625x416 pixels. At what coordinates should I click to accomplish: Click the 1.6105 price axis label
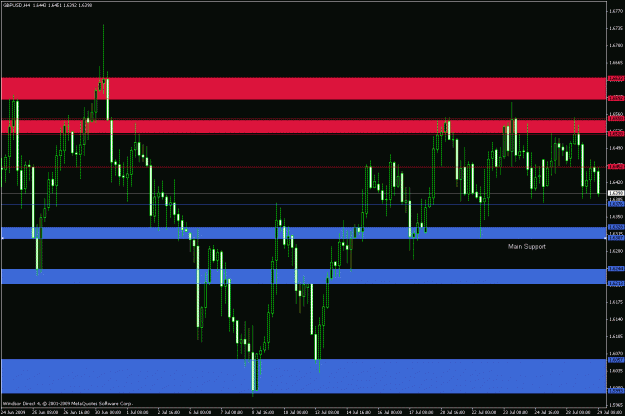(616, 336)
